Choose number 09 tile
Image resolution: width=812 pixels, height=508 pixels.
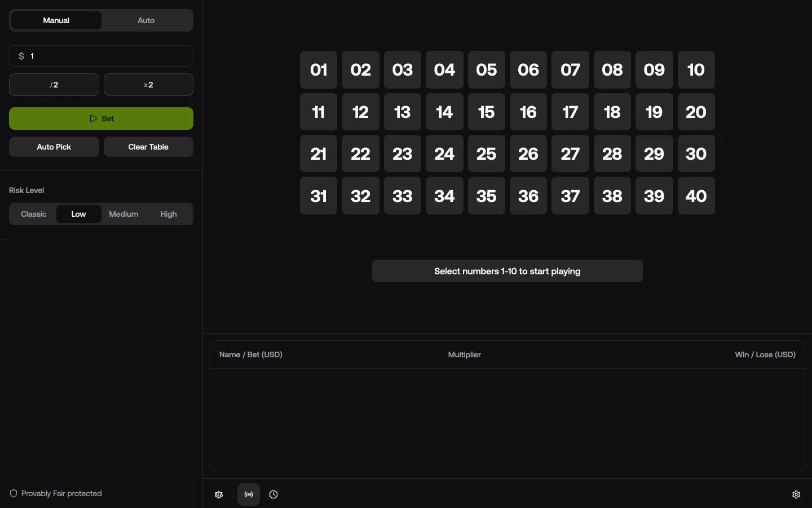click(x=654, y=70)
